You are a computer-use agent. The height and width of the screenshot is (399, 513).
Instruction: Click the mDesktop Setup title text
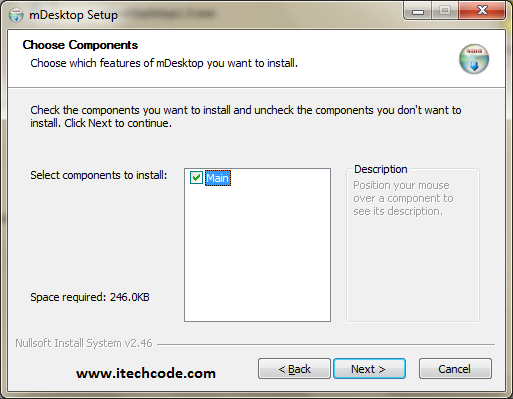tap(73, 15)
